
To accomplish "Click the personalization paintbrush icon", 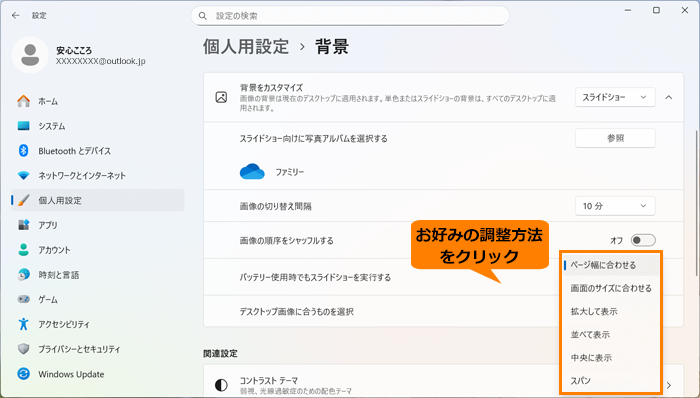I will click(24, 200).
